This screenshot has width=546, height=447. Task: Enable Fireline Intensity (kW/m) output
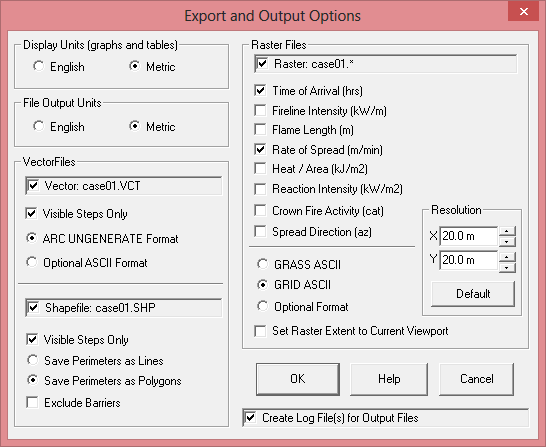260,110
